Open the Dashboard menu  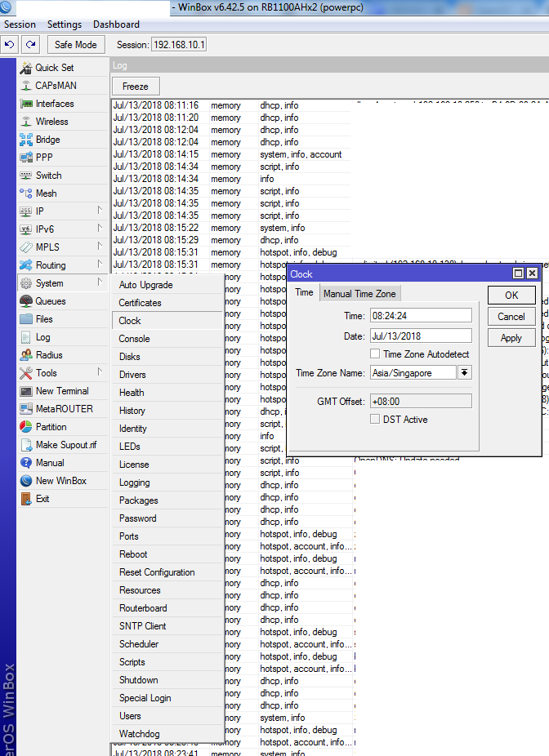click(x=116, y=24)
